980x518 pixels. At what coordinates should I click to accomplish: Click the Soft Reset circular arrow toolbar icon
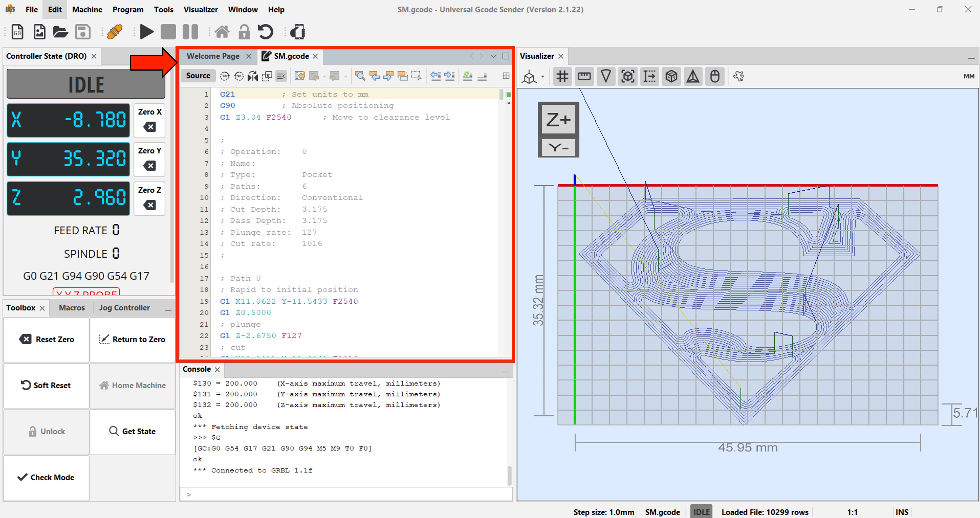[265, 32]
